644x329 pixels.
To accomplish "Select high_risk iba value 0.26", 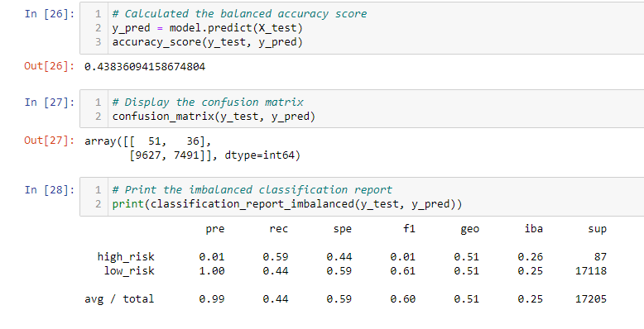I will 531,257.
